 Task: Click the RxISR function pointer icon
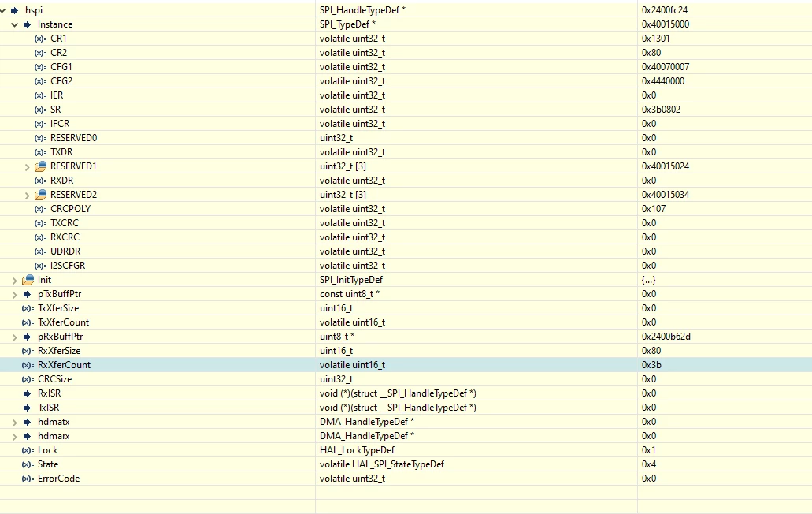pos(28,394)
